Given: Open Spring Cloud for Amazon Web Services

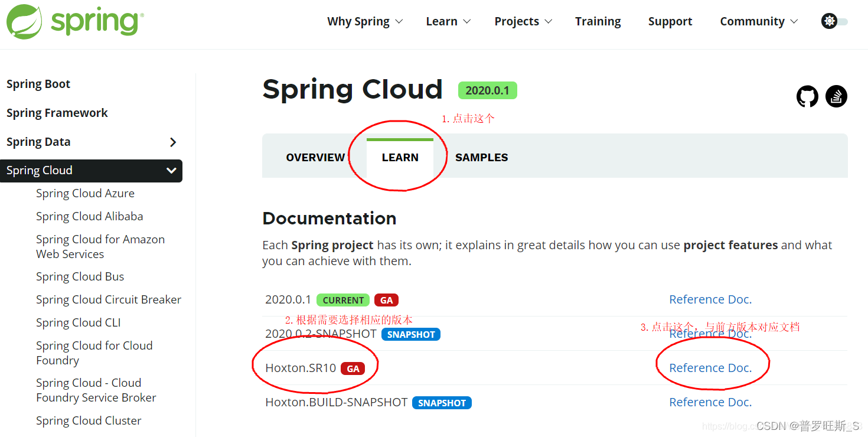Looking at the screenshot, I should point(100,246).
